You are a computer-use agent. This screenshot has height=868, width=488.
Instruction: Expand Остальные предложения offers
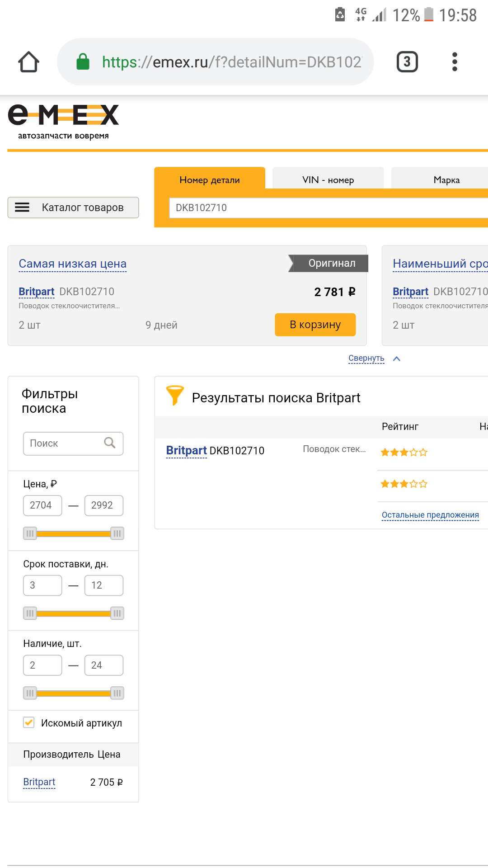pos(430,515)
